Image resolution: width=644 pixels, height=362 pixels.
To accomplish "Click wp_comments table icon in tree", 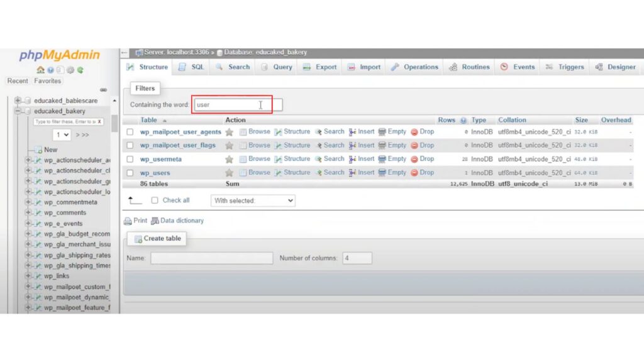I will [x=38, y=212].
